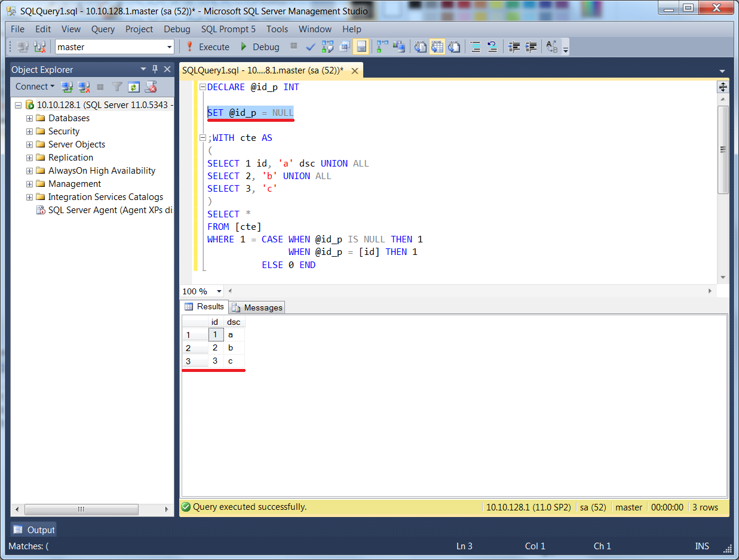Open the SQL Prompt 5 menu

[x=228, y=29]
